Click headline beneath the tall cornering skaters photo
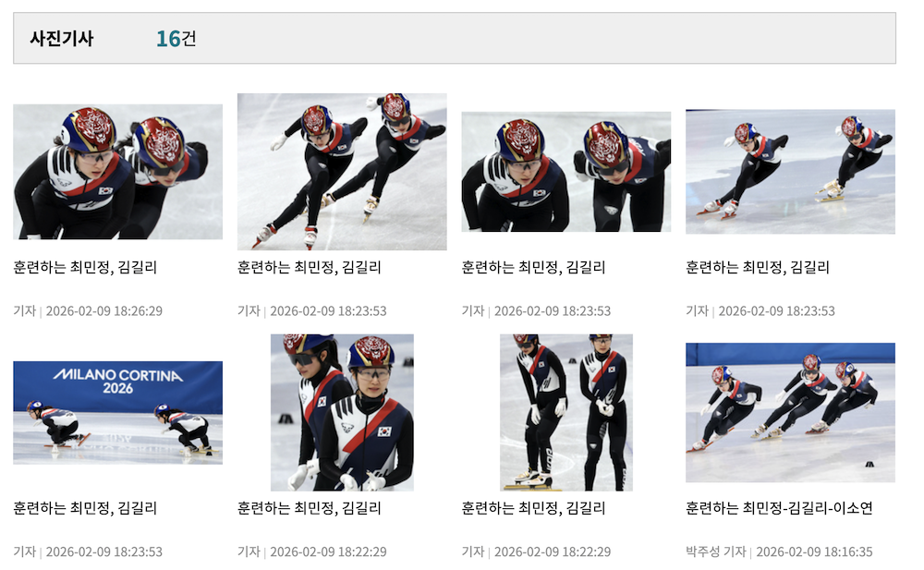 tap(310, 268)
